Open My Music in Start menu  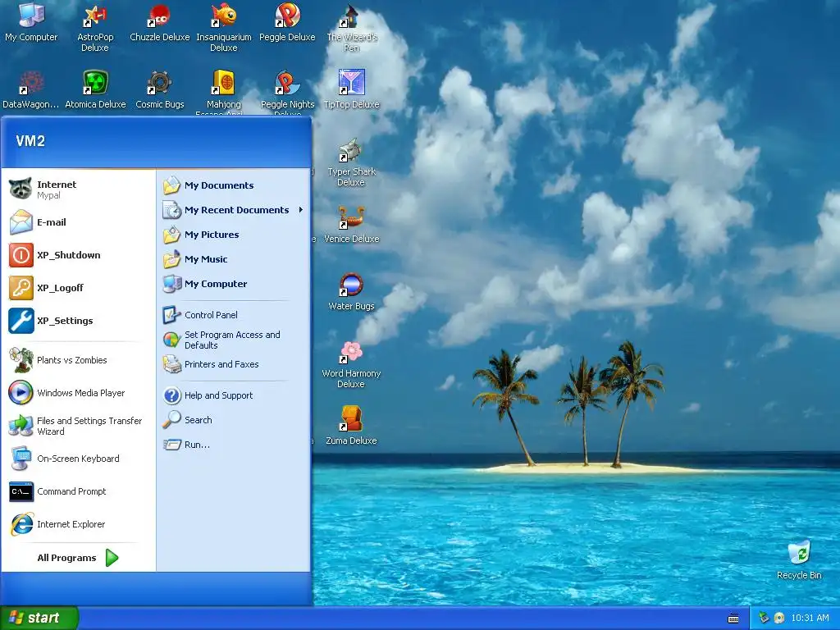tap(234, 259)
